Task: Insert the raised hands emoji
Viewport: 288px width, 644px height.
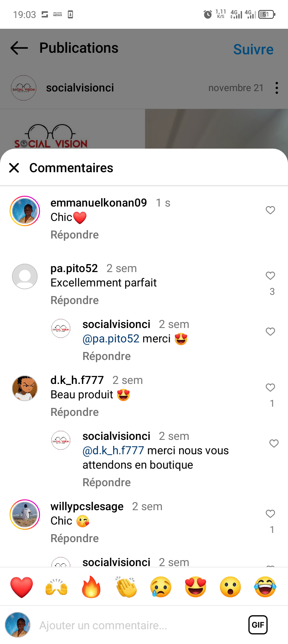Action: click(x=56, y=587)
